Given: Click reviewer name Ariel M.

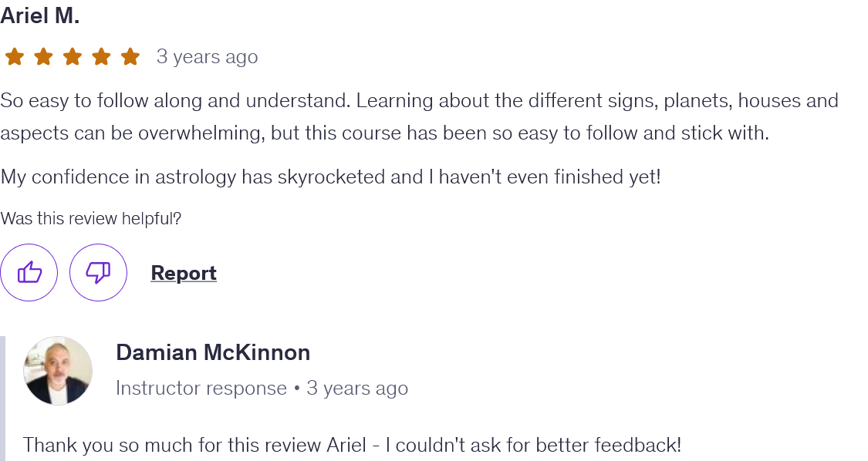Looking at the screenshot, I should point(40,15).
